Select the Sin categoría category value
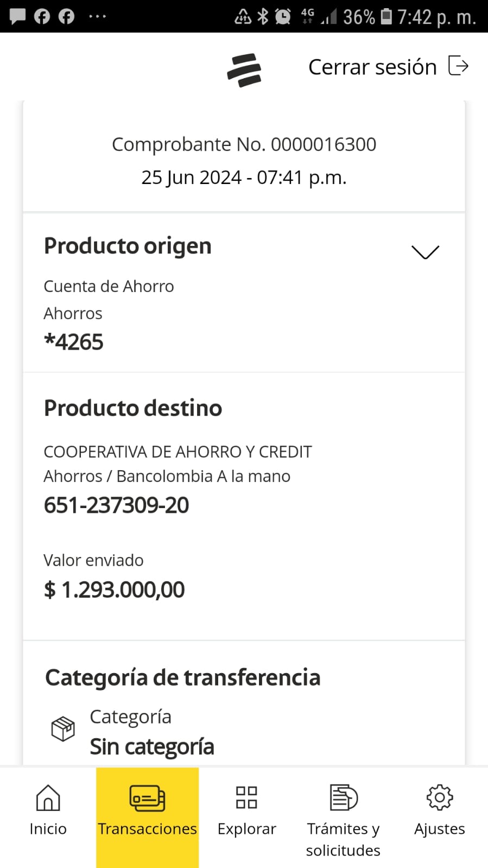The height and width of the screenshot is (868, 488). click(x=152, y=747)
